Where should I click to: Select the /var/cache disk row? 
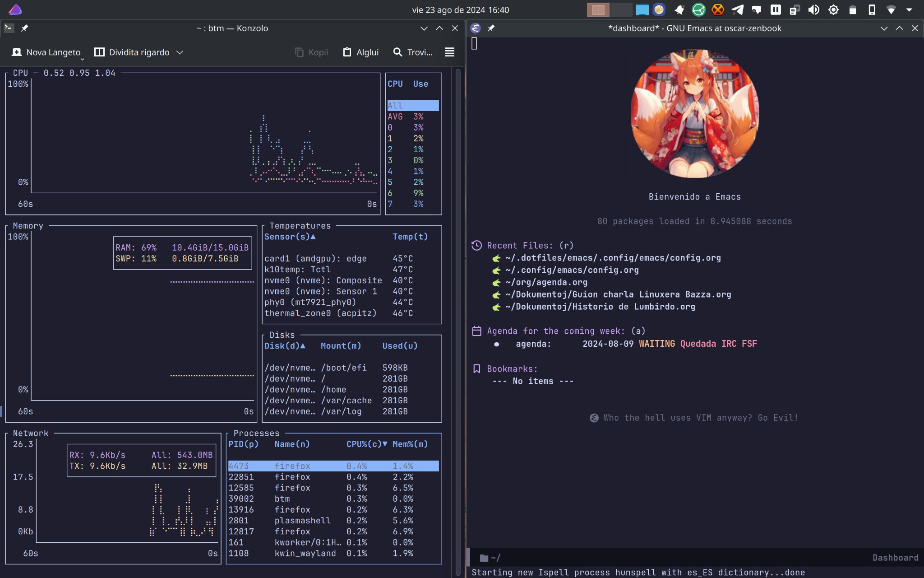tap(351, 401)
